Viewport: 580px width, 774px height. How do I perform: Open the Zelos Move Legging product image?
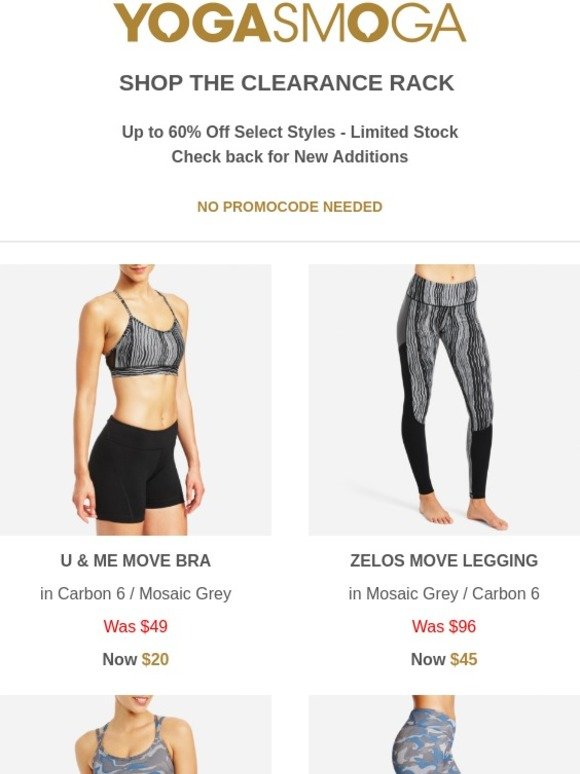click(x=444, y=400)
